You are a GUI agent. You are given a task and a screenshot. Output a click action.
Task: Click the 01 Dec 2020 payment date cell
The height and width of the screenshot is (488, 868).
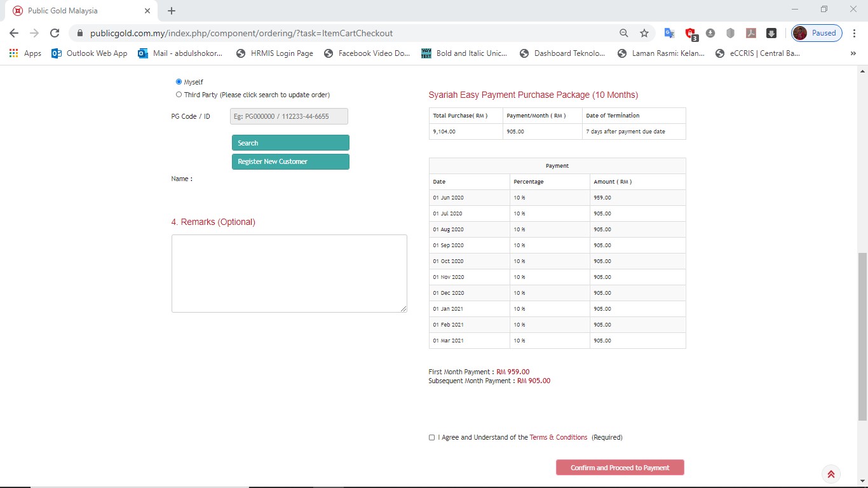470,293
